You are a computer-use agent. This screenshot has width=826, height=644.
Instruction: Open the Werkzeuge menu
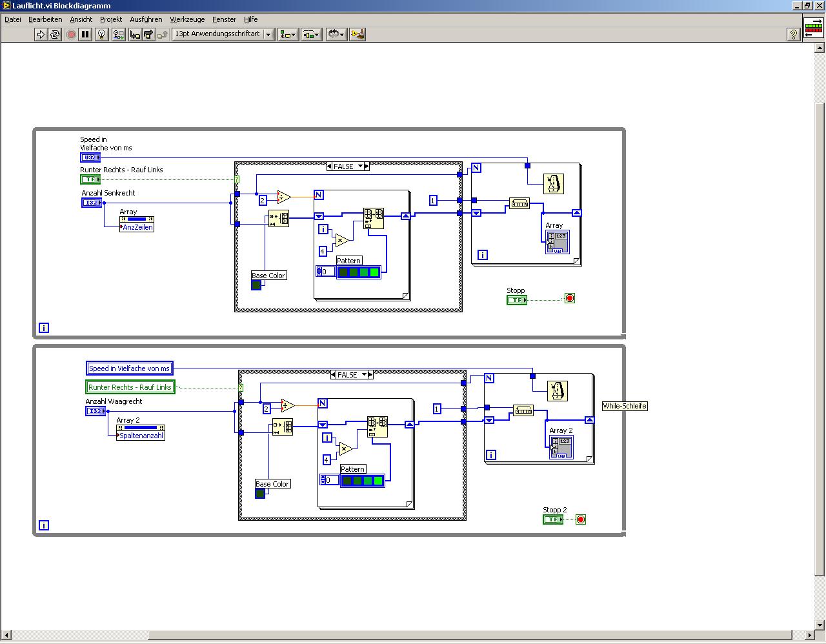[187, 19]
